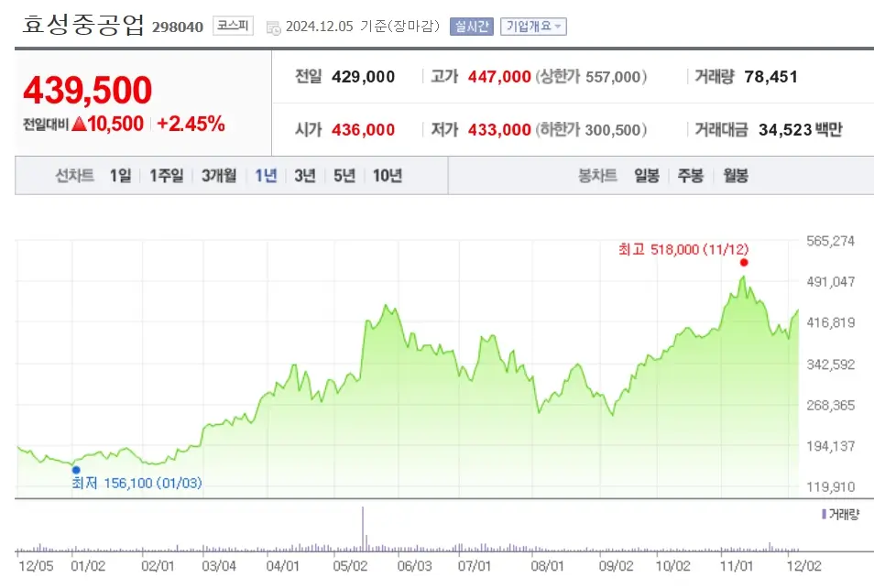Select the 10년 line chart tab
The height and width of the screenshot is (588, 874).
tap(388, 176)
